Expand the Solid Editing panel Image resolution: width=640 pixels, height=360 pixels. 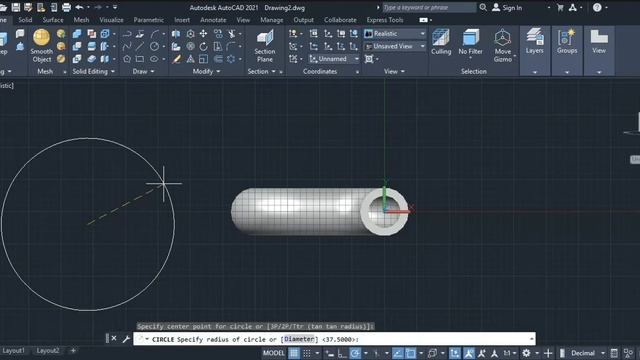point(93,71)
